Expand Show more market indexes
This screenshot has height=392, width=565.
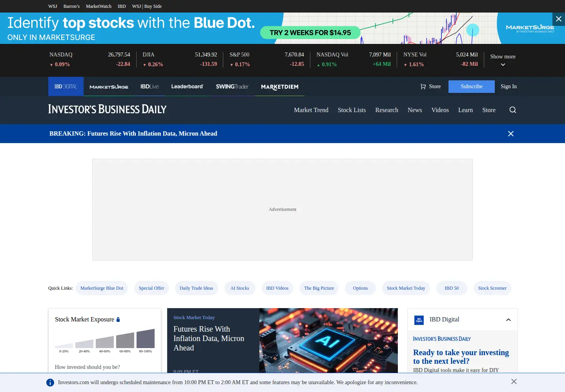pos(503,60)
